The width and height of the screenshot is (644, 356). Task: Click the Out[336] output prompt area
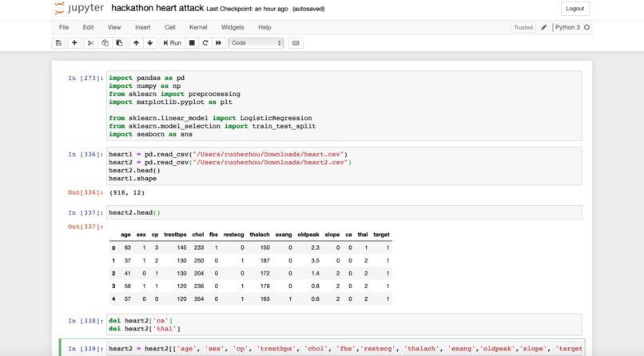pyautogui.click(x=85, y=192)
